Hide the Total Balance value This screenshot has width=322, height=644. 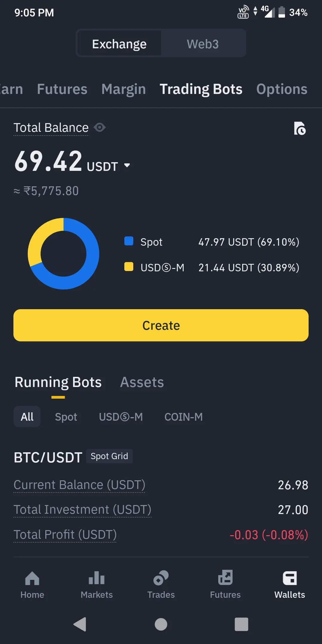[x=100, y=128]
